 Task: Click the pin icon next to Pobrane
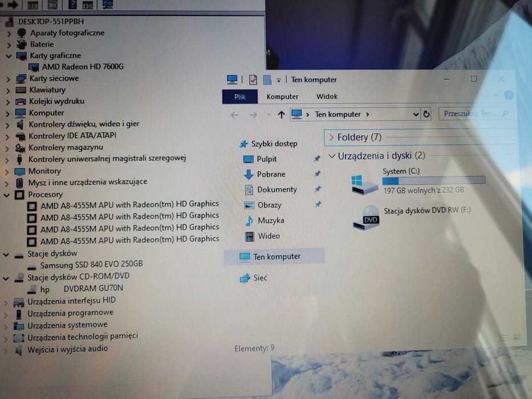318,174
